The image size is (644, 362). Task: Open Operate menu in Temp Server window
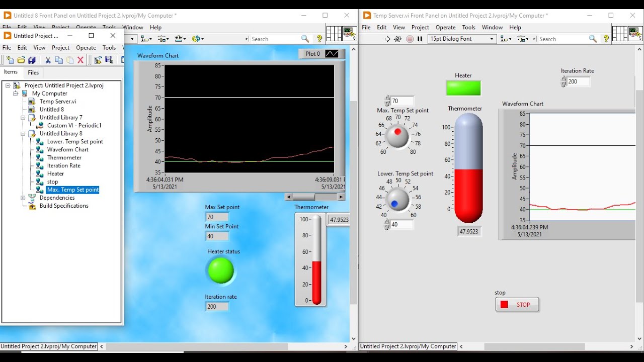(445, 27)
